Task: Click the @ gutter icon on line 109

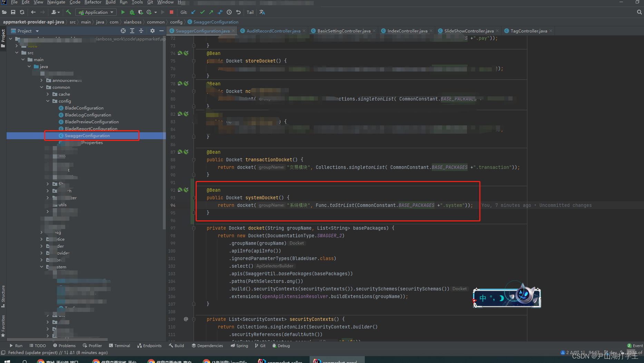Action: coord(186,319)
